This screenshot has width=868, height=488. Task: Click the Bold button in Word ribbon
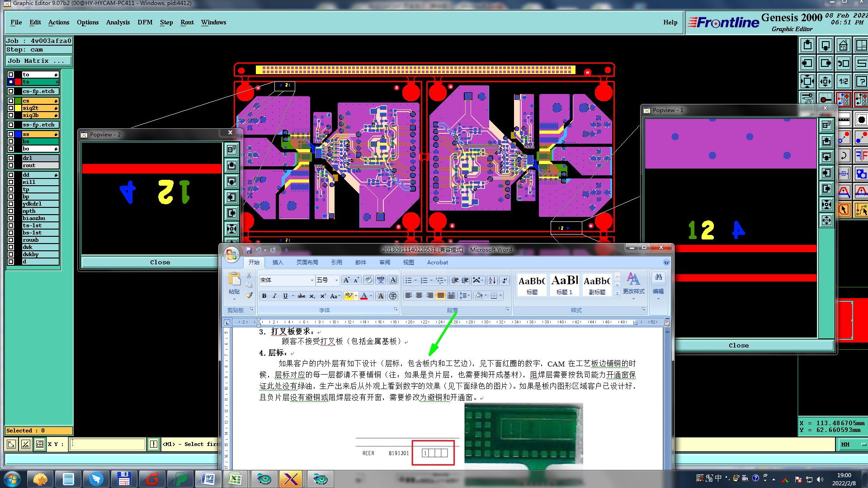(x=264, y=296)
